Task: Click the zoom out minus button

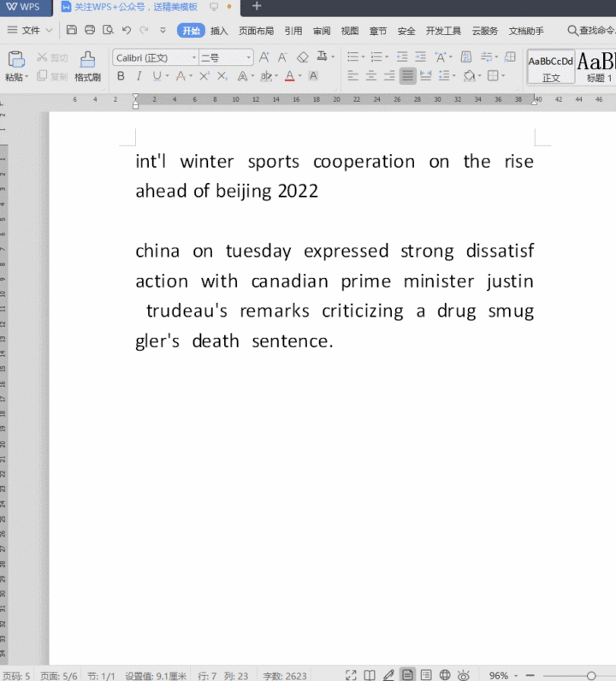Action: tap(530, 676)
